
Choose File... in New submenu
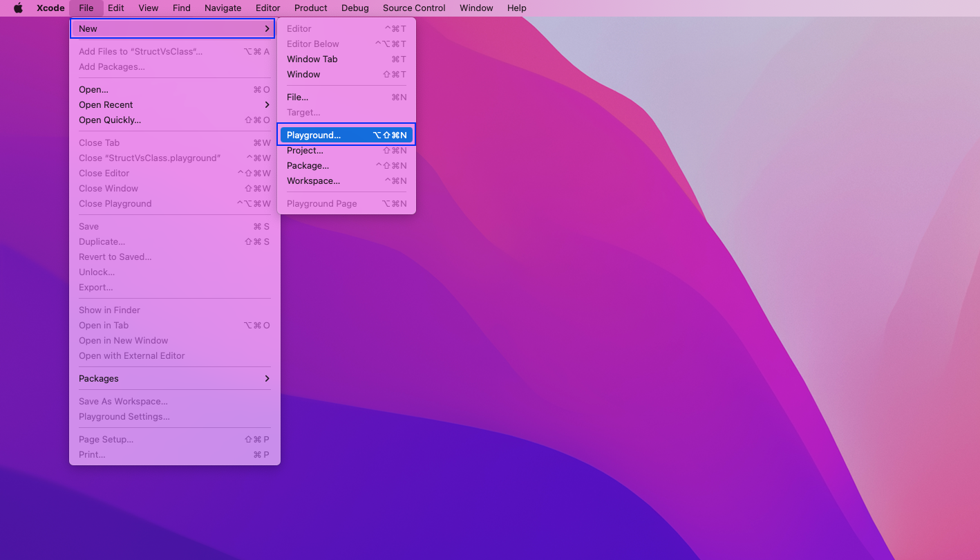pos(346,97)
